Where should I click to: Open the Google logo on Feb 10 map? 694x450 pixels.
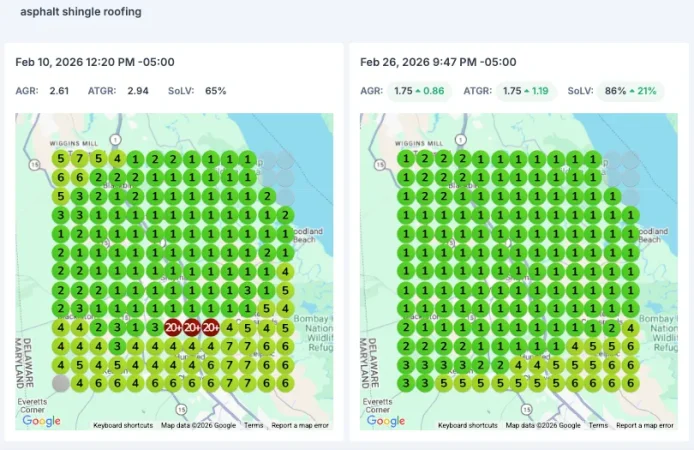tap(41, 421)
